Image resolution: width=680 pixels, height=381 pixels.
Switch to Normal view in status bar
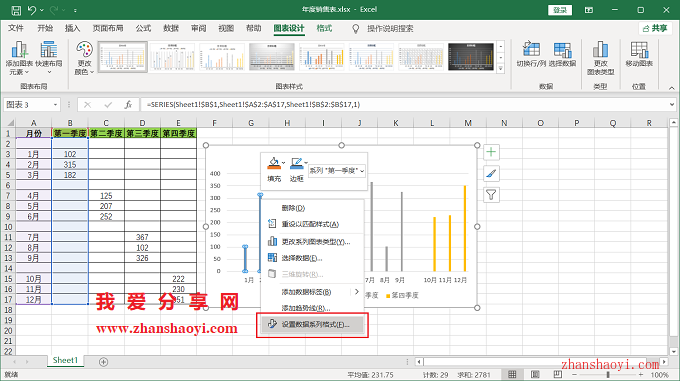[512, 374]
